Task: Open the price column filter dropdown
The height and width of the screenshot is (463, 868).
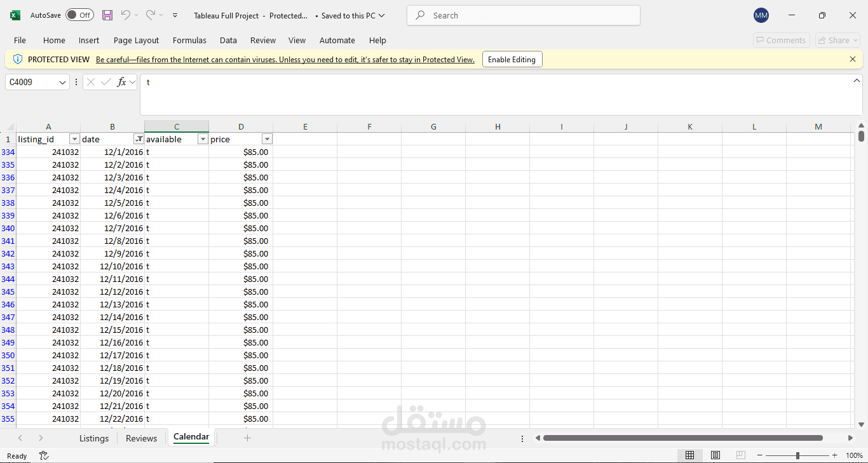Action: click(267, 139)
